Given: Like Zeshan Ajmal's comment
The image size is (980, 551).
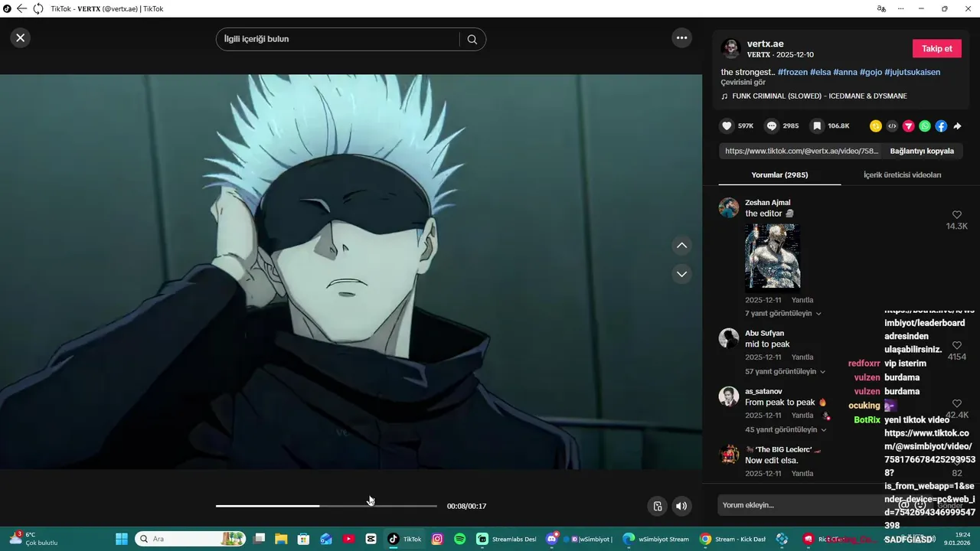Looking at the screenshot, I should pyautogui.click(x=956, y=215).
